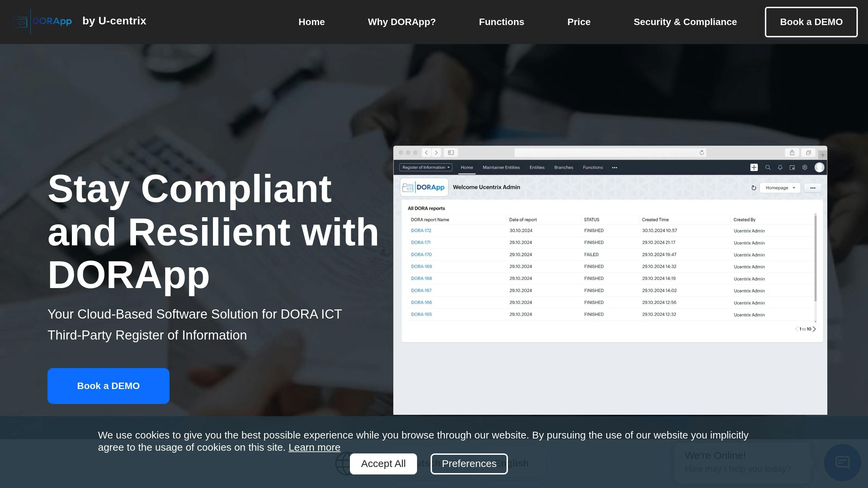868x488 pixels.
Task: Click previous page arrow before 1 to 10
Action: 797,329
